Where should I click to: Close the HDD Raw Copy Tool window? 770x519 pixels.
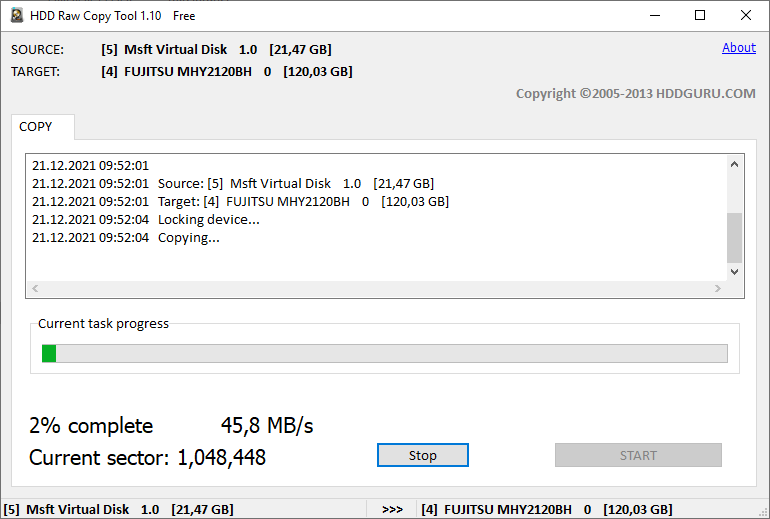pos(746,15)
